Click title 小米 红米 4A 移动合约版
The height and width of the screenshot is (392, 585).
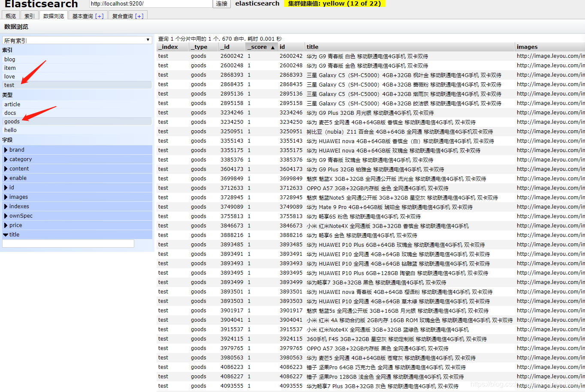[x=410, y=320]
